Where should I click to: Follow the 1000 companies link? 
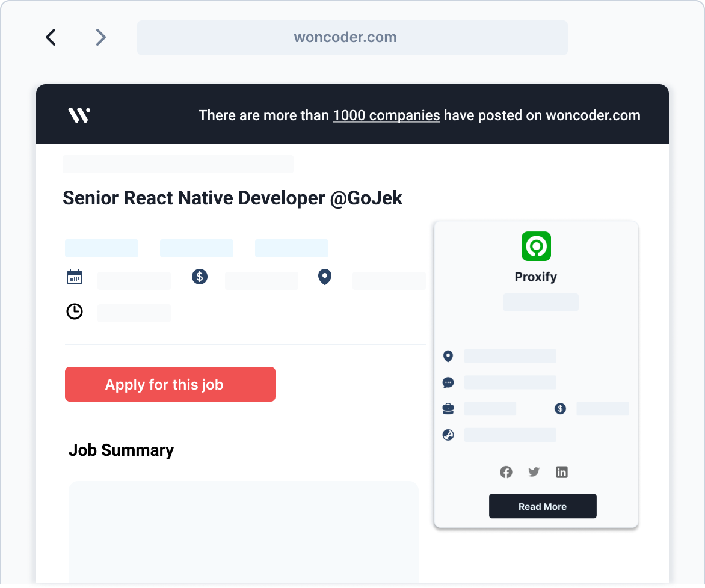click(386, 115)
